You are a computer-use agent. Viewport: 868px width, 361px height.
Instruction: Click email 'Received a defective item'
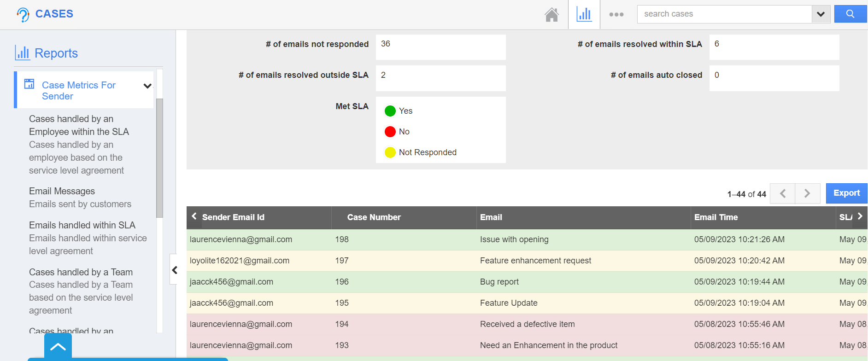(527, 324)
